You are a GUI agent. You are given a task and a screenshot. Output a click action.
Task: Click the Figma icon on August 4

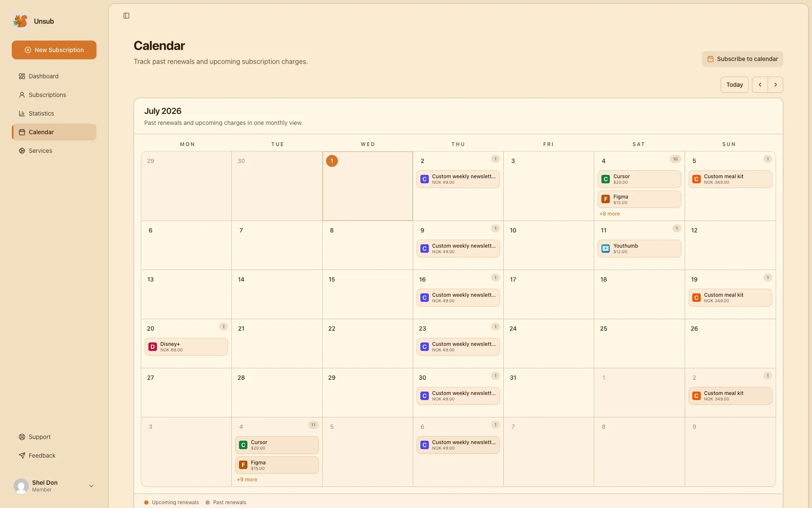pos(243,465)
